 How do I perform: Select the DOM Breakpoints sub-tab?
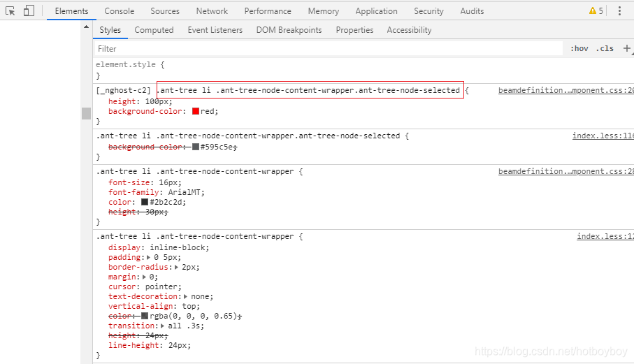[x=289, y=30]
